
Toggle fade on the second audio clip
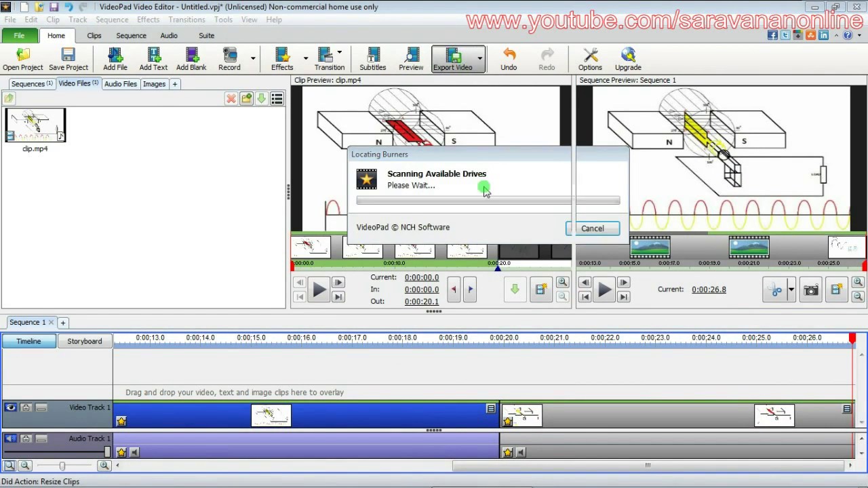521,453
